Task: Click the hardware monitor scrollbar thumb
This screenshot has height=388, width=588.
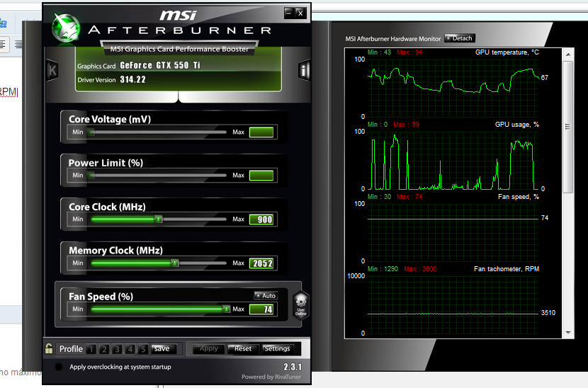Action: click(x=568, y=127)
